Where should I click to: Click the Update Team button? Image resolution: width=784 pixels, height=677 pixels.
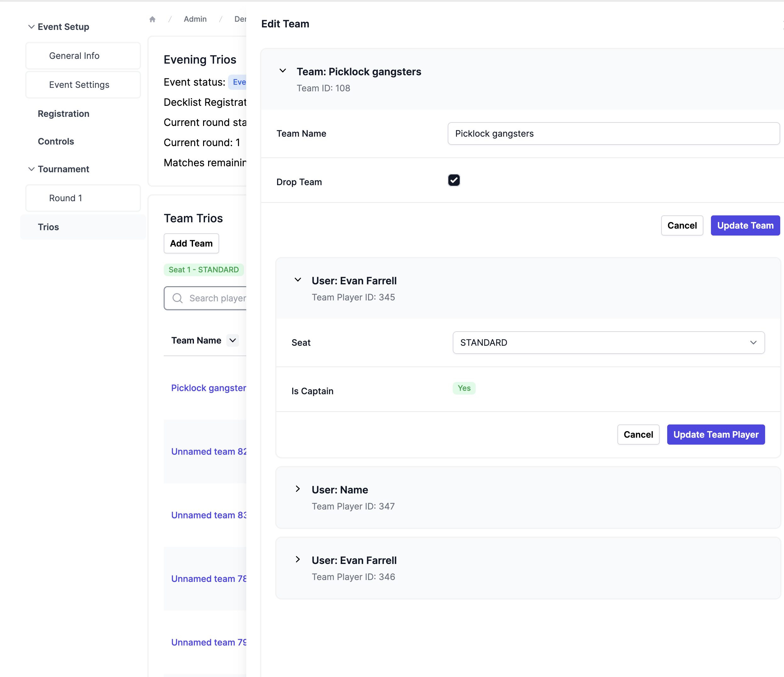pyautogui.click(x=745, y=225)
